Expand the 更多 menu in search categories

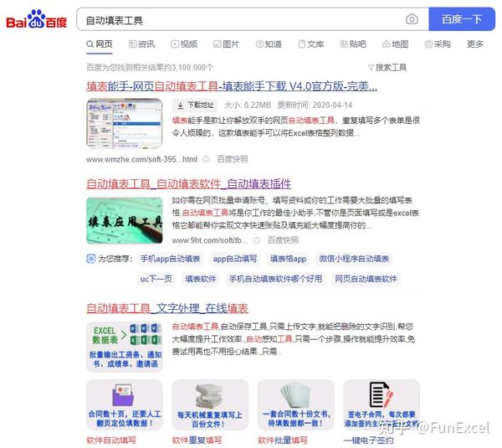[x=475, y=44]
